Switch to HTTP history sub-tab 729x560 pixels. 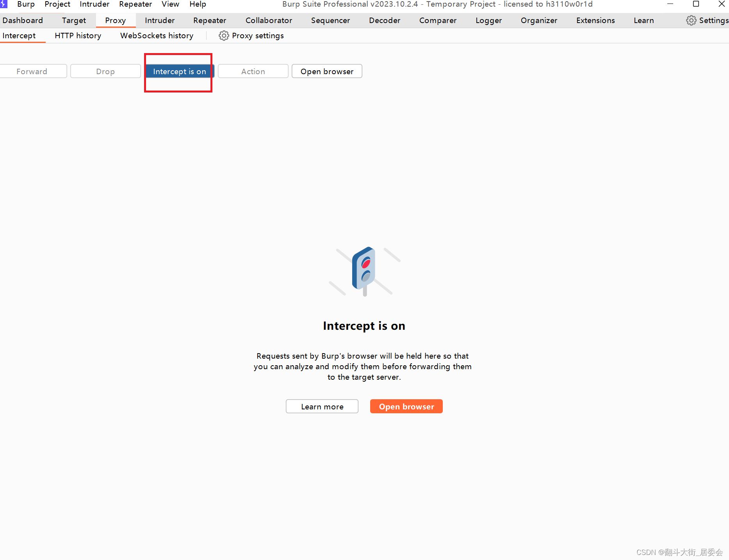coord(78,36)
